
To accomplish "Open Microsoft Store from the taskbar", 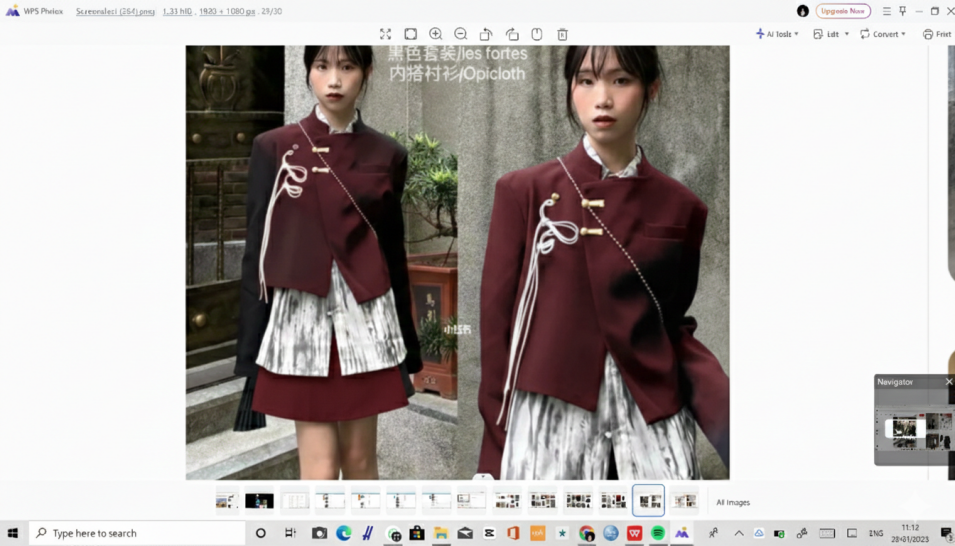I will click(x=417, y=533).
